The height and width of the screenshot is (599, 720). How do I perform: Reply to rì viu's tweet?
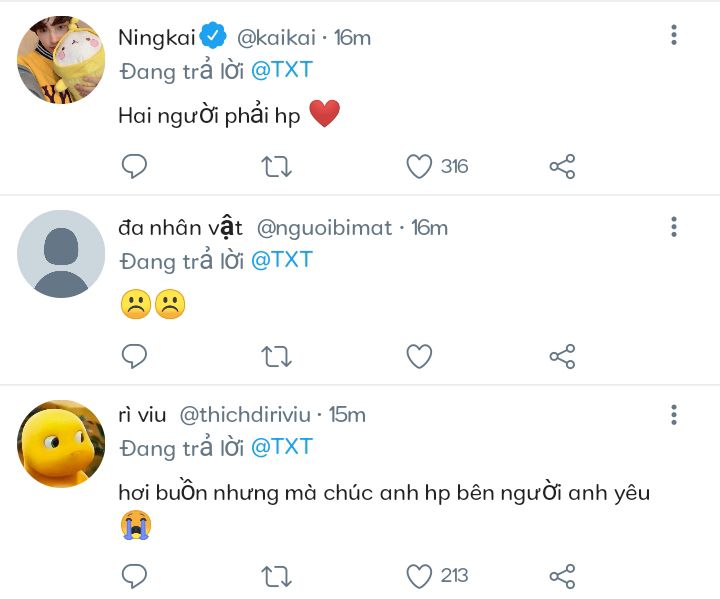(x=134, y=575)
